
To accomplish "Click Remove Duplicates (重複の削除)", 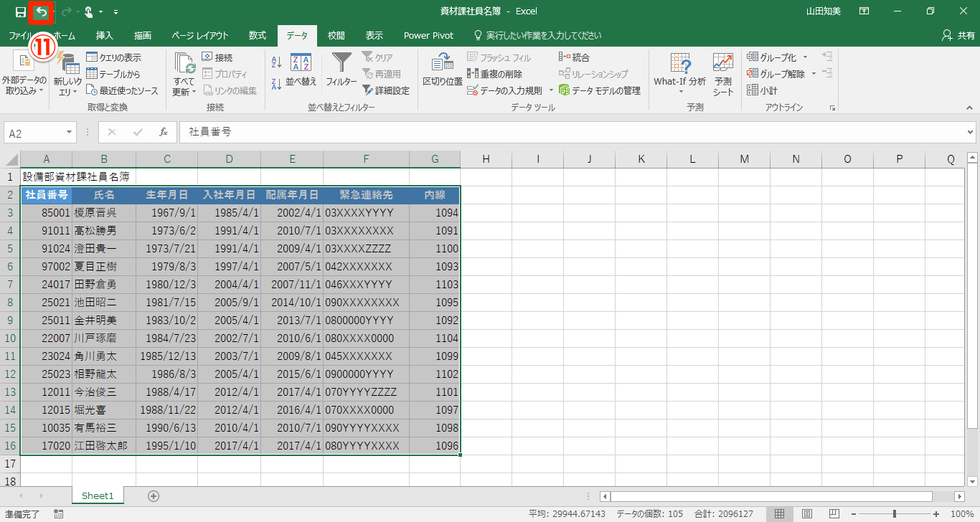I will point(494,74).
